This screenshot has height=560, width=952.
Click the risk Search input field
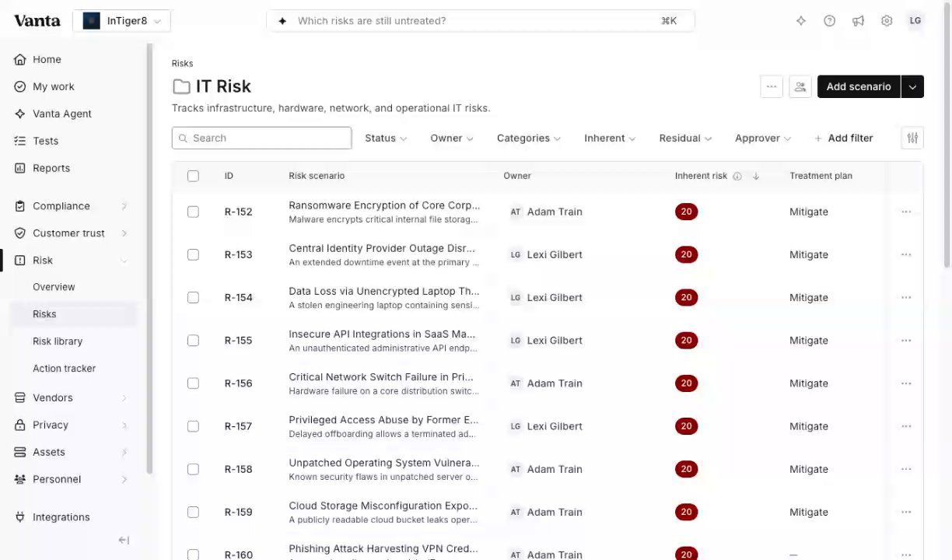point(261,138)
